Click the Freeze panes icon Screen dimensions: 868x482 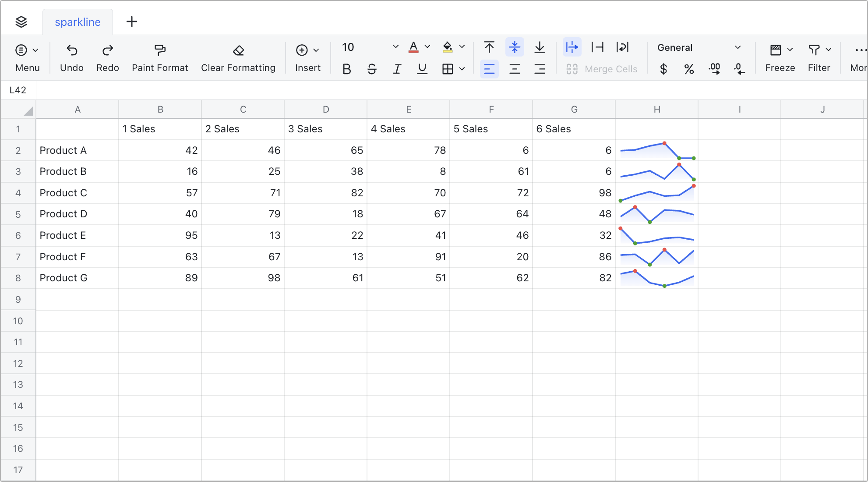click(x=776, y=50)
